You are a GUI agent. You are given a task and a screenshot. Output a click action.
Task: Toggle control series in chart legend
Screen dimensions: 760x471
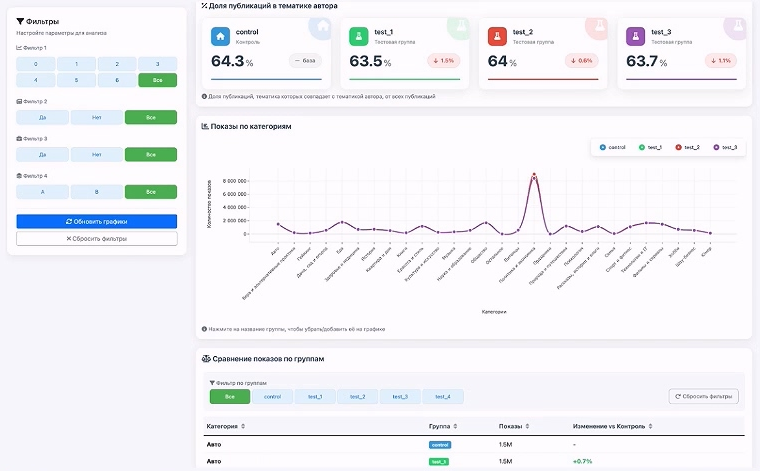point(613,147)
